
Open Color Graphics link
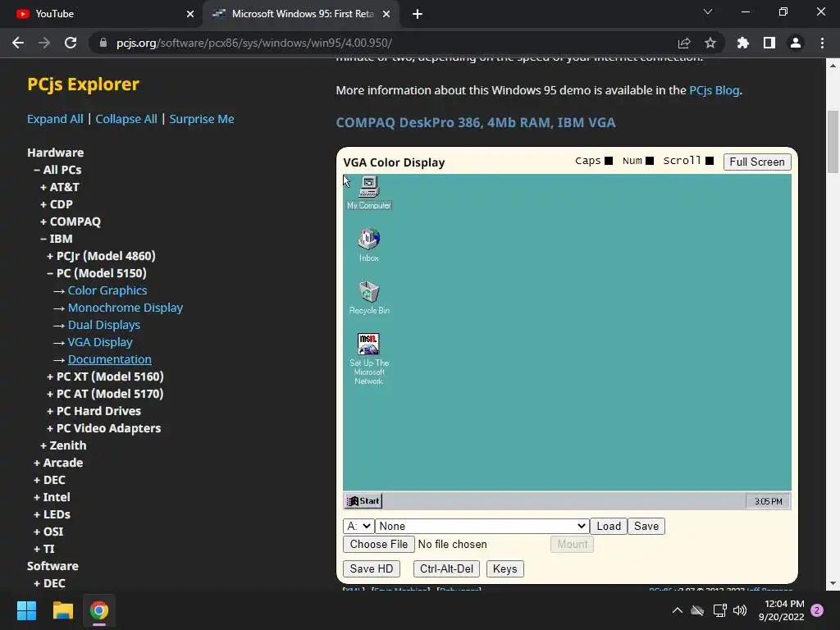(107, 290)
